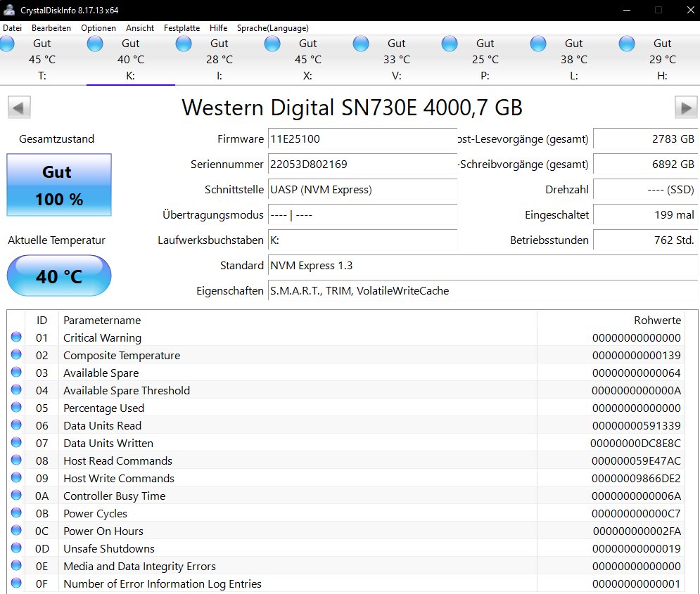Click the Seriennummer field 22053D802169
Screen dimensions: 700x594
pyautogui.click(x=362, y=164)
